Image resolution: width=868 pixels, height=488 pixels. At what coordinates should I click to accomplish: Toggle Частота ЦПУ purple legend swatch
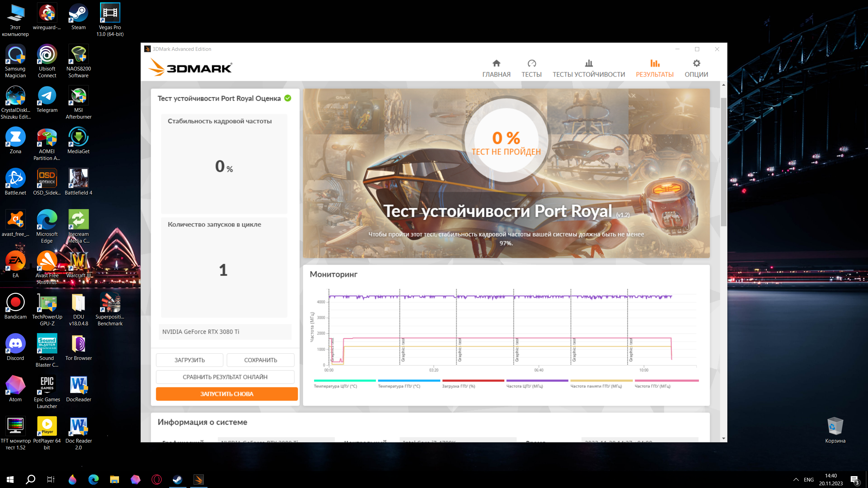click(537, 381)
